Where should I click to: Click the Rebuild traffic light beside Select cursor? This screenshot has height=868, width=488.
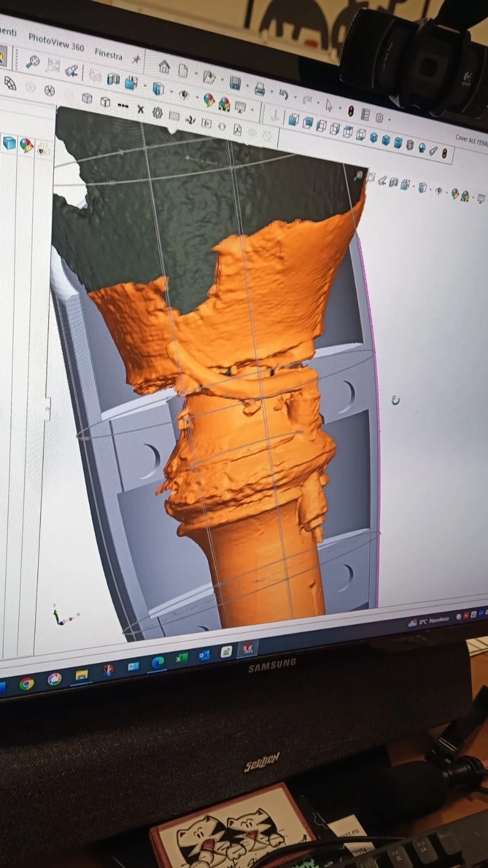coord(351,111)
